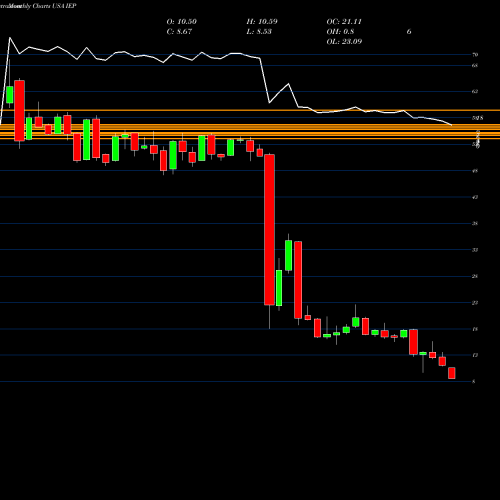The width and height of the screenshot is (500, 500).
Task: Click the 38 price axis label
Action: (475, 223)
